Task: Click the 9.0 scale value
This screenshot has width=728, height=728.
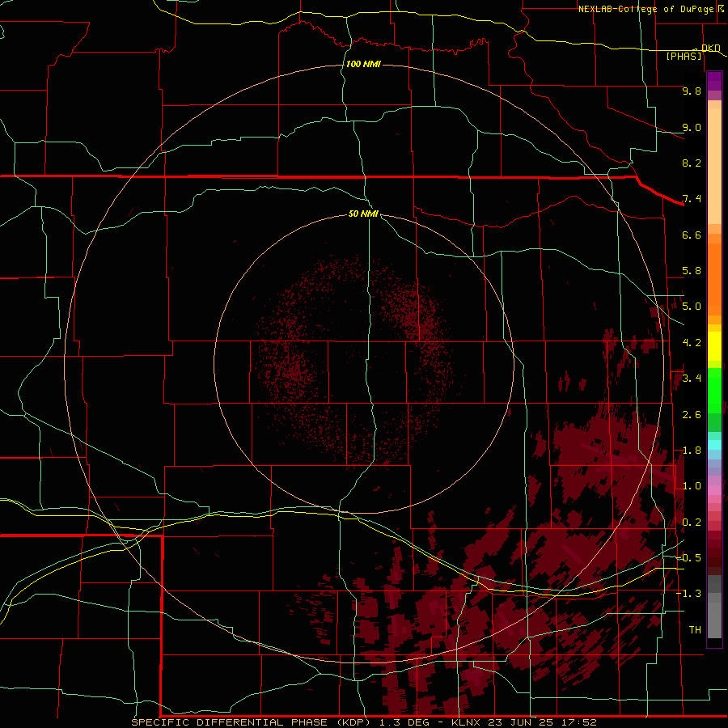Action: [x=692, y=127]
